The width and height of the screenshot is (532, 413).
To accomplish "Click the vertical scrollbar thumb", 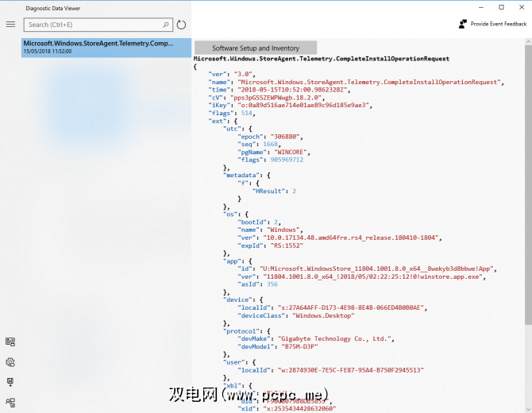I will (528, 185).
